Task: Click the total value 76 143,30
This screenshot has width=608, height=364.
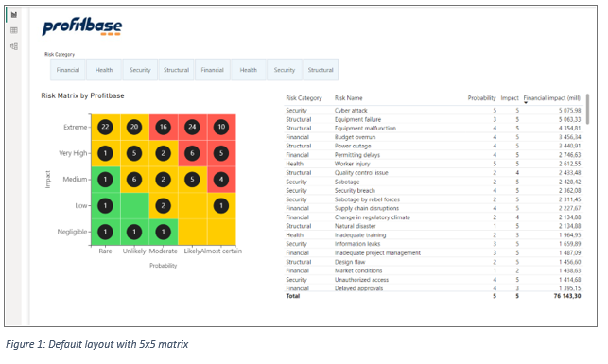Action: coord(567,296)
